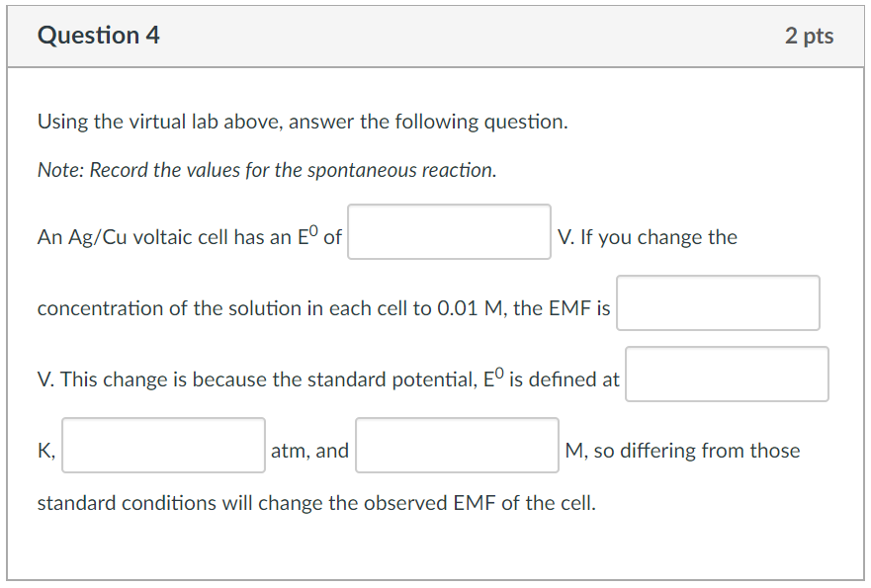The height and width of the screenshot is (588, 871).
Task: Focus the second answer box for EMF
Action: [718, 302]
